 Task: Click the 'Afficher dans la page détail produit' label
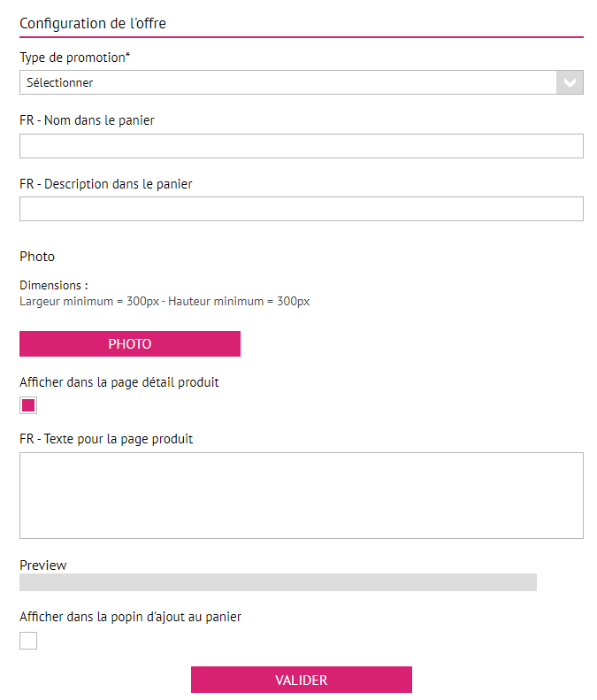point(119,382)
